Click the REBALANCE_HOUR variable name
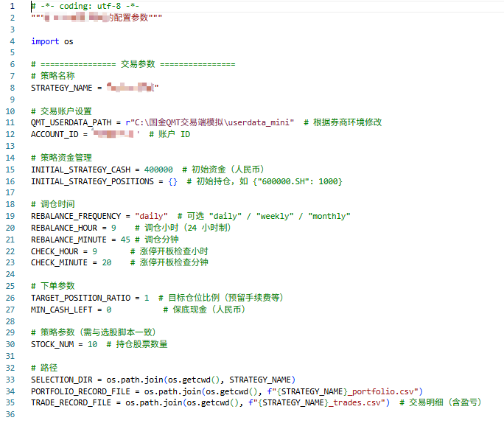The width and height of the screenshot is (504, 426). point(64,228)
